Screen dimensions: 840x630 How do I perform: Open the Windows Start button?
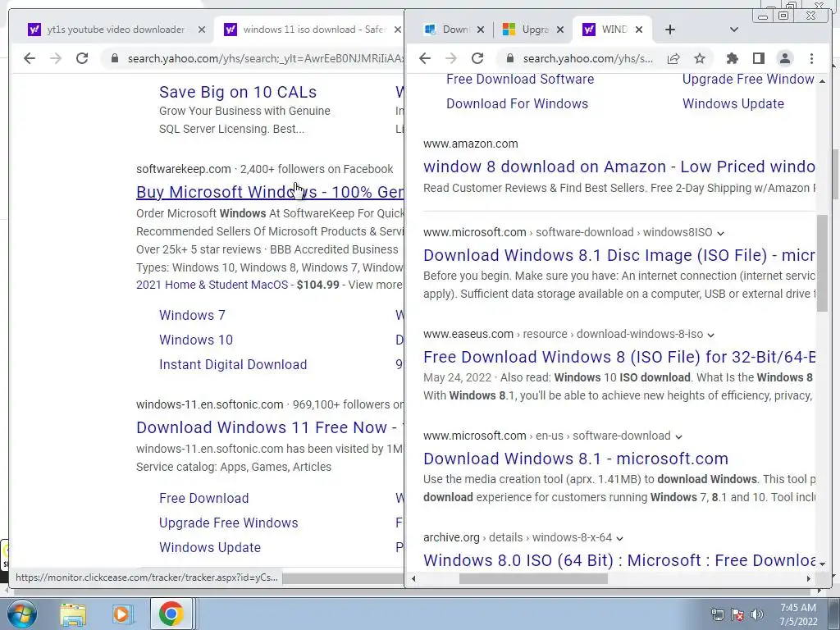pos(21,614)
